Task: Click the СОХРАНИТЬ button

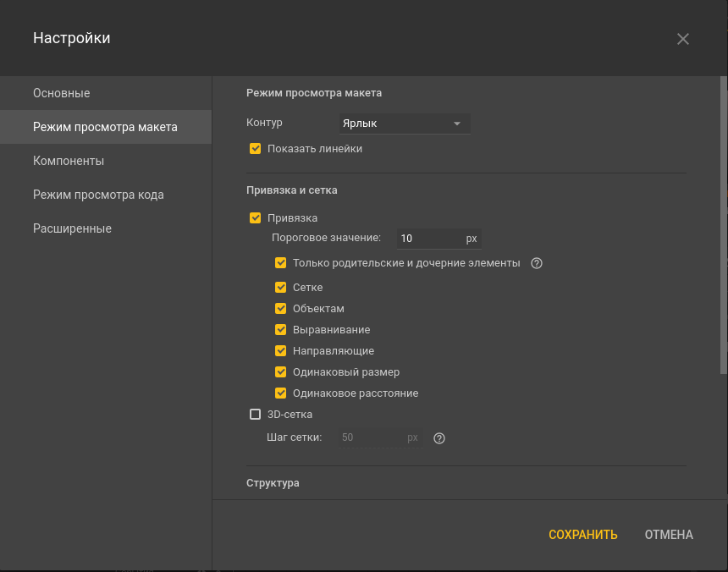Action: point(582,535)
